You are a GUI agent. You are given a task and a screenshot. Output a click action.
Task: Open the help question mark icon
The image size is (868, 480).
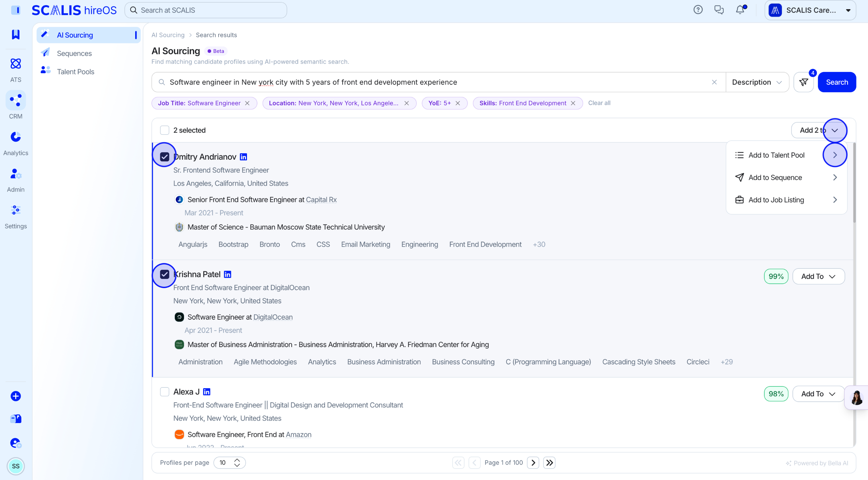pyautogui.click(x=698, y=10)
